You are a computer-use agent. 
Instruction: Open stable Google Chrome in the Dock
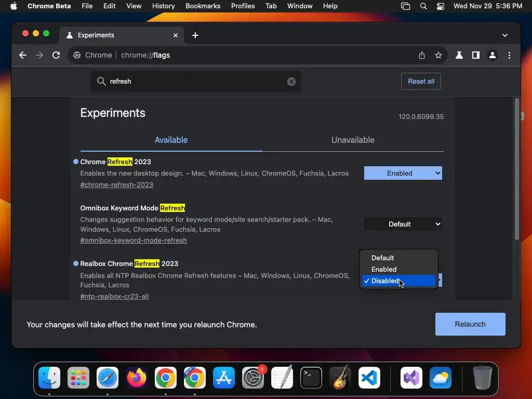click(166, 378)
